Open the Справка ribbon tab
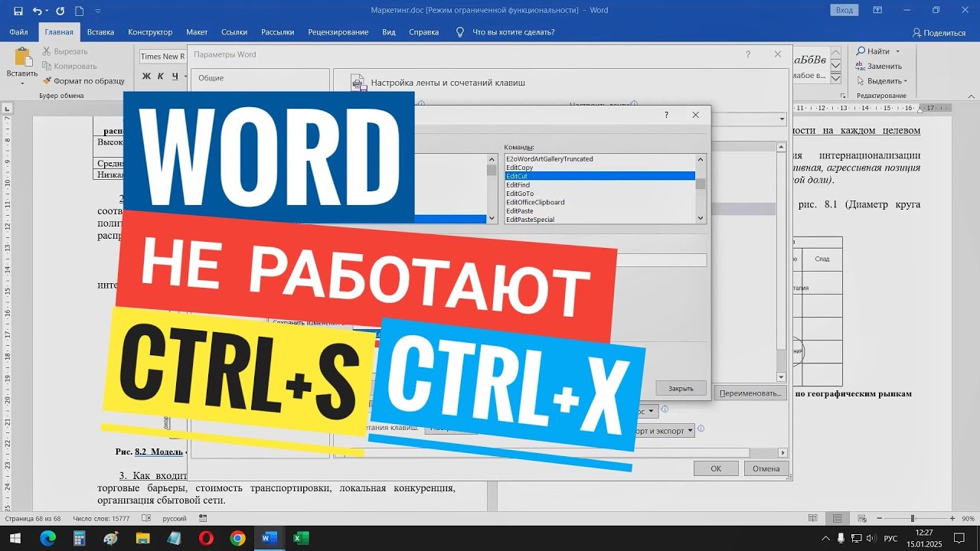 point(424,32)
